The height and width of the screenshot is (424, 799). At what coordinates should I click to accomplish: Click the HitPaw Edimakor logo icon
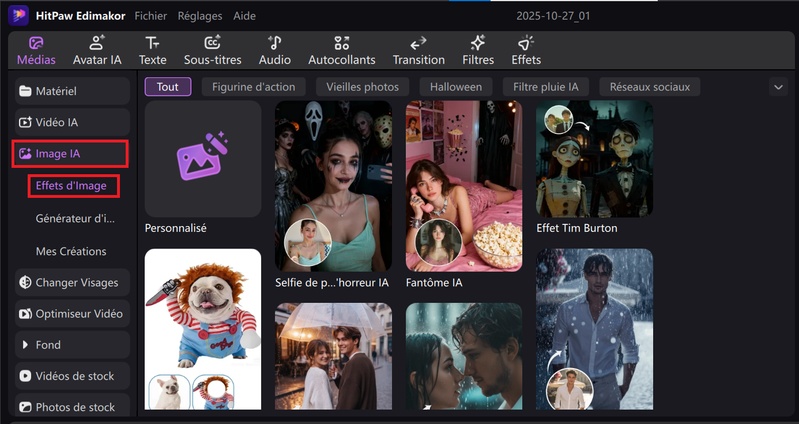point(18,16)
